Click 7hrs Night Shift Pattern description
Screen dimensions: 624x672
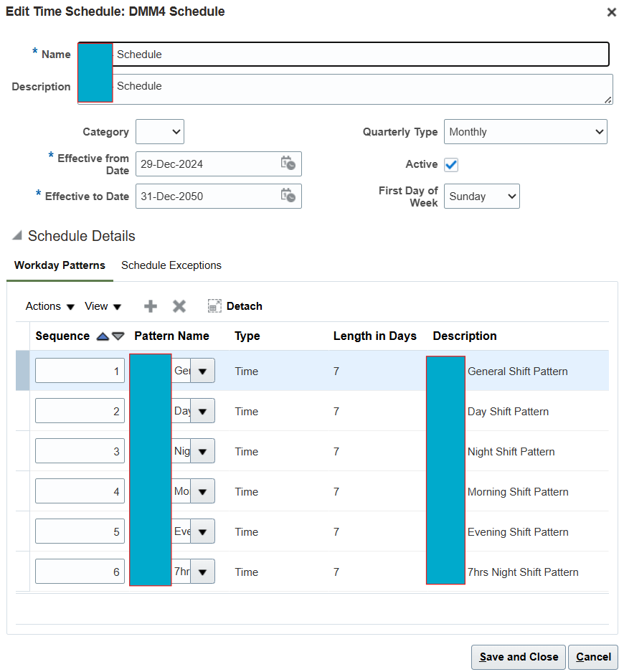pyautogui.click(x=523, y=572)
